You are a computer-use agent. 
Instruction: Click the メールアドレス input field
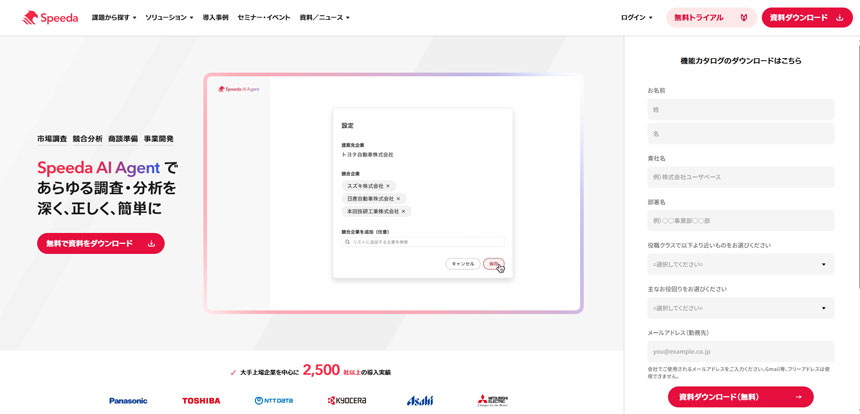pyautogui.click(x=740, y=352)
